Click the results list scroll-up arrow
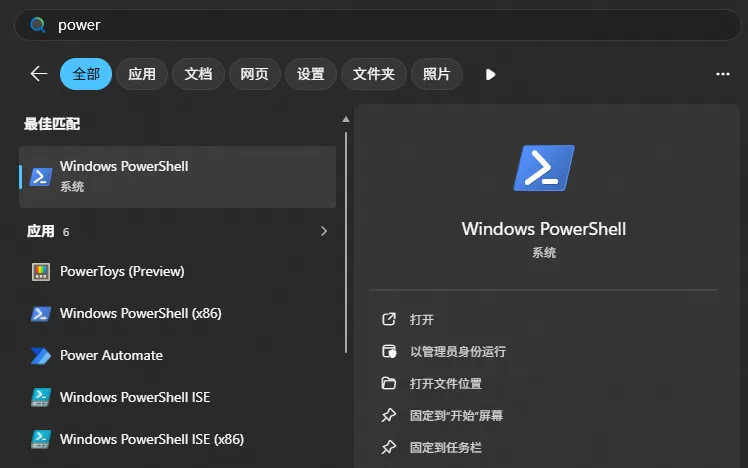 coord(346,119)
